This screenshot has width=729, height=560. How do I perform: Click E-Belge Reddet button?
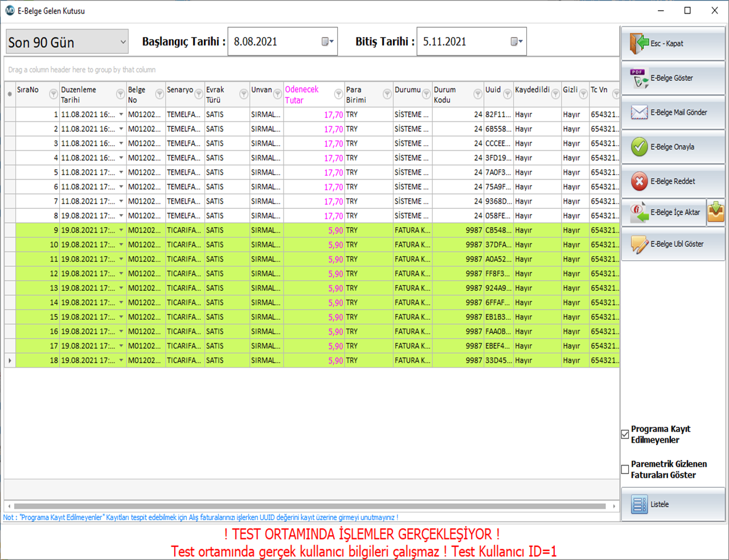click(673, 181)
